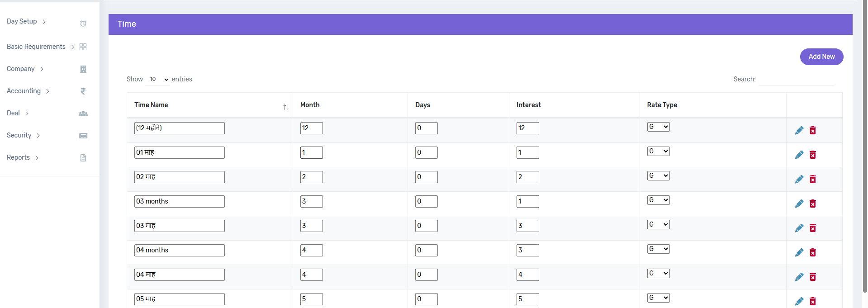The width and height of the screenshot is (868, 308).
Task: Delete the 05 माह row with trash icon
Action: click(813, 301)
